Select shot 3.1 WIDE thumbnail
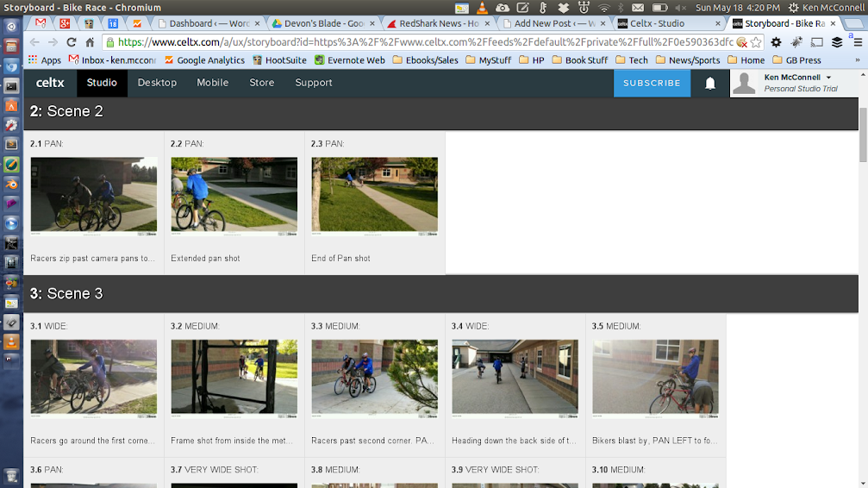The height and width of the screenshot is (488, 868). 94,379
